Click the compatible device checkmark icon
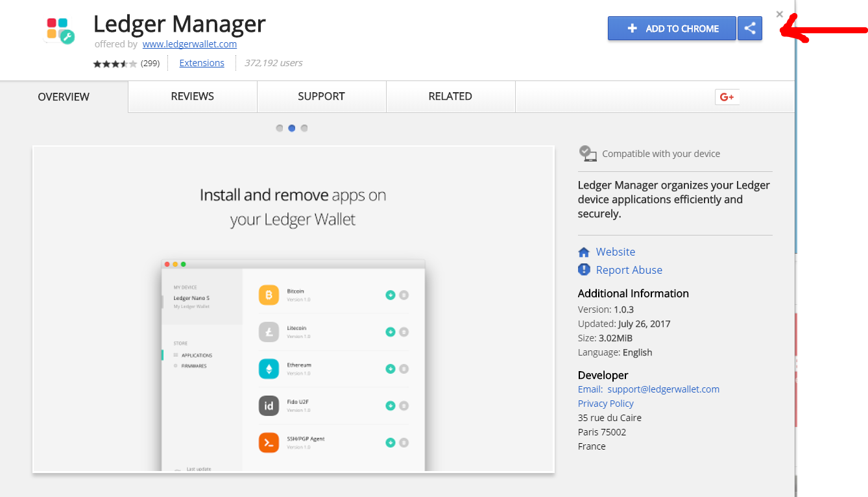The height and width of the screenshot is (497, 868). (588, 154)
